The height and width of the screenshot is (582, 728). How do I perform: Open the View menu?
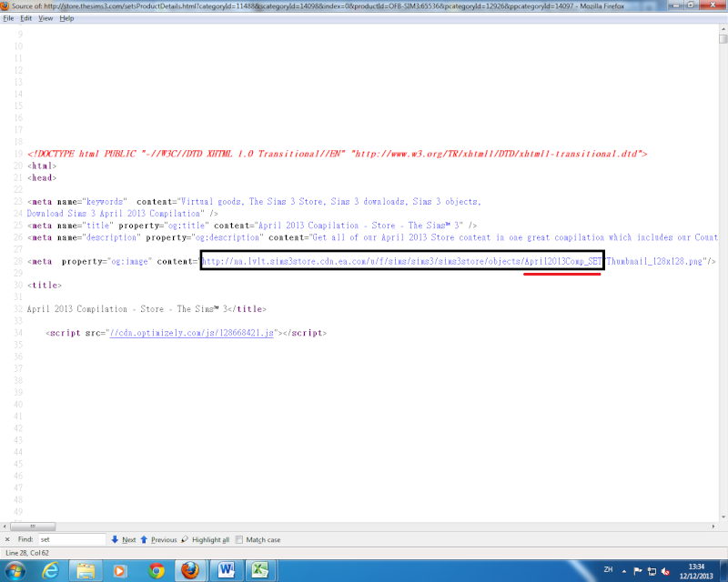coord(45,18)
